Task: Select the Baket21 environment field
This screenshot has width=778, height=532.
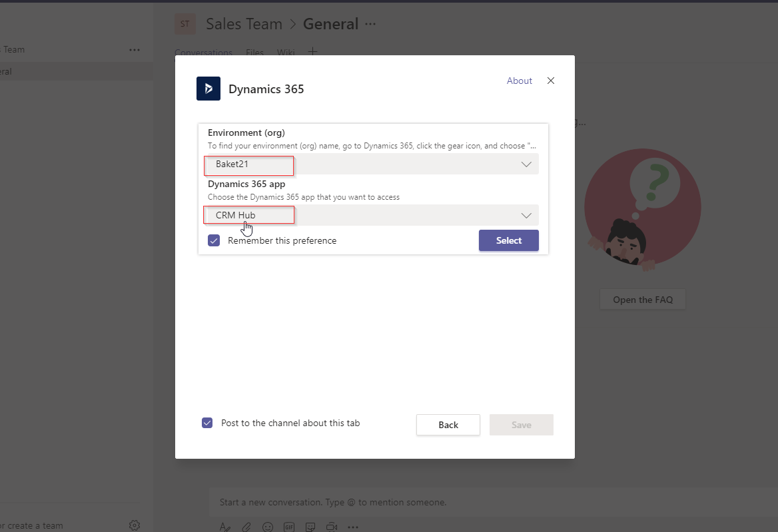Action: pos(372,164)
